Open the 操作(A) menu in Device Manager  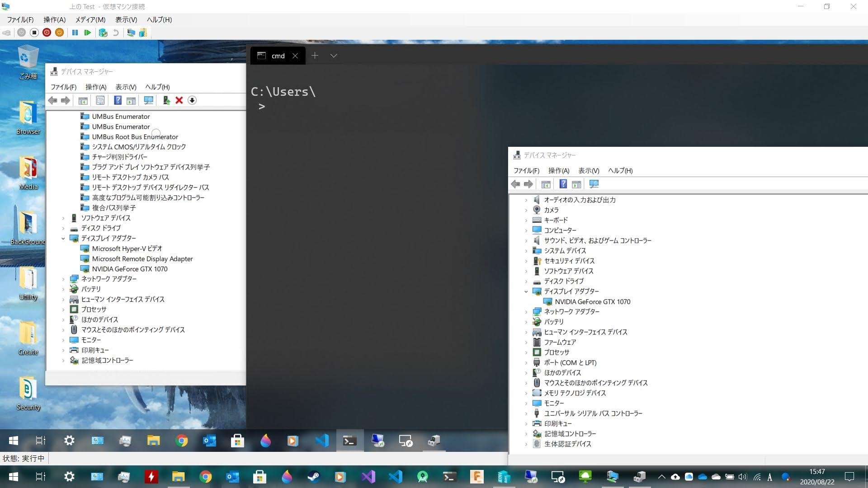tap(96, 87)
